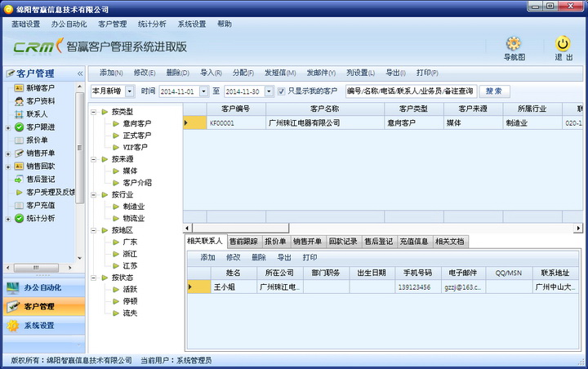
Task: Open the 统计分析 menu in menu bar
Action: coord(152,24)
